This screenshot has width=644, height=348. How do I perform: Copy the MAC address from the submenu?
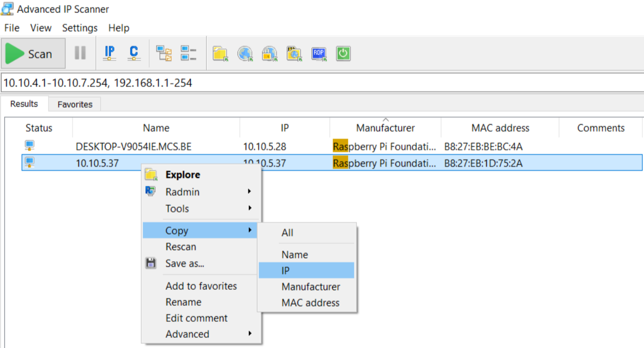click(x=307, y=303)
